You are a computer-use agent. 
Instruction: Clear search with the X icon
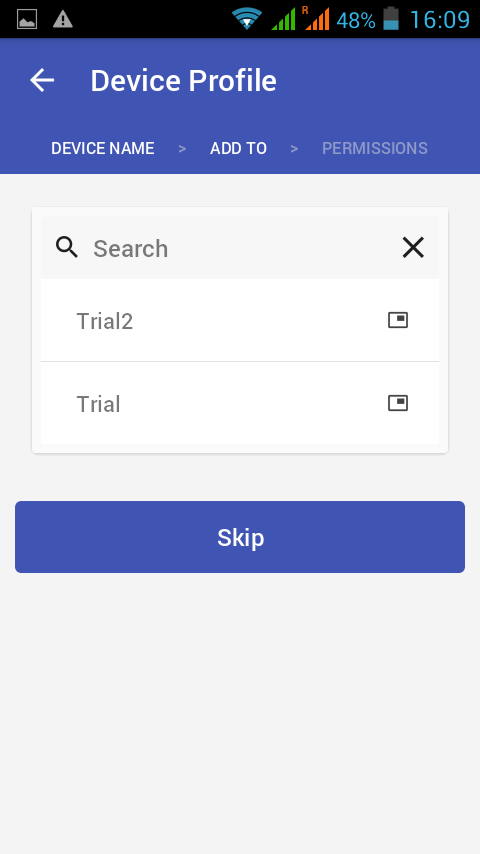click(x=413, y=248)
